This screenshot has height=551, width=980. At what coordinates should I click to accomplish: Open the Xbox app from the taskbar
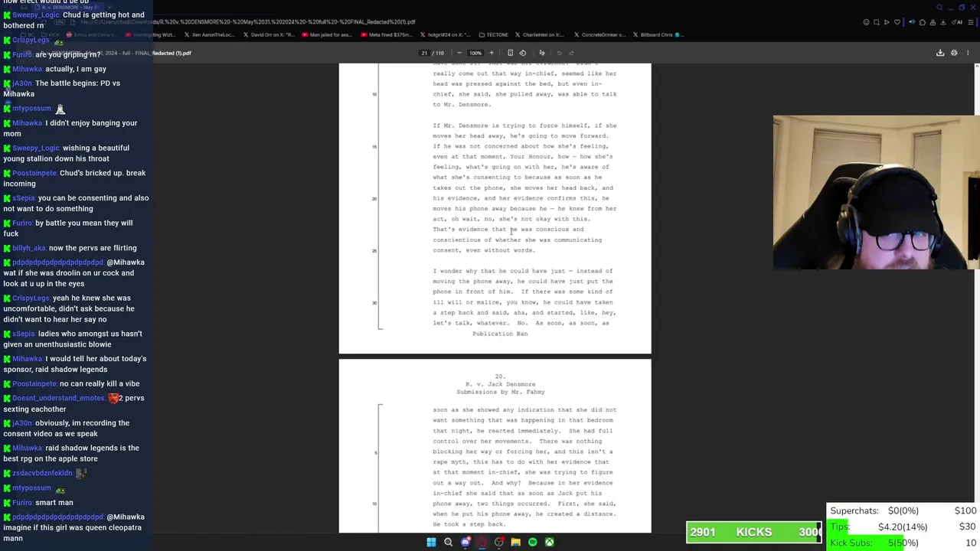point(550,543)
